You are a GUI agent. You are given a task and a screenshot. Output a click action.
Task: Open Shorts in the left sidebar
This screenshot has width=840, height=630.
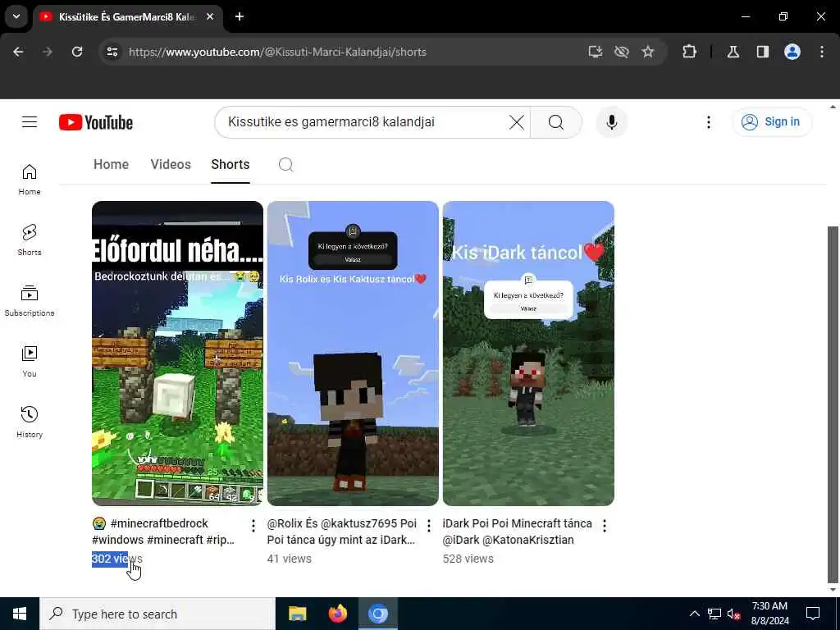pyautogui.click(x=30, y=240)
